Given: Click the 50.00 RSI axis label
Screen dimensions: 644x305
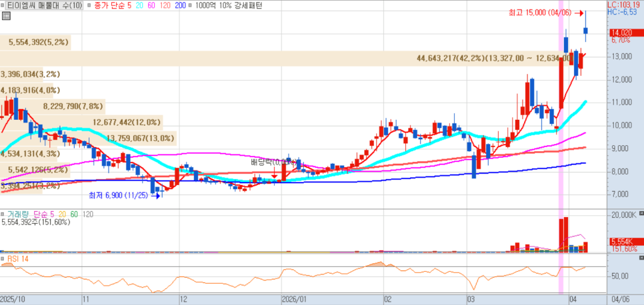Looking at the screenshot, I should coord(619,276).
